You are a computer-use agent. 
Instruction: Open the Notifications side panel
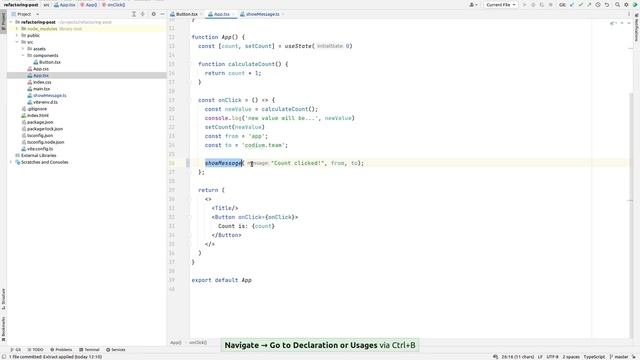click(636, 28)
